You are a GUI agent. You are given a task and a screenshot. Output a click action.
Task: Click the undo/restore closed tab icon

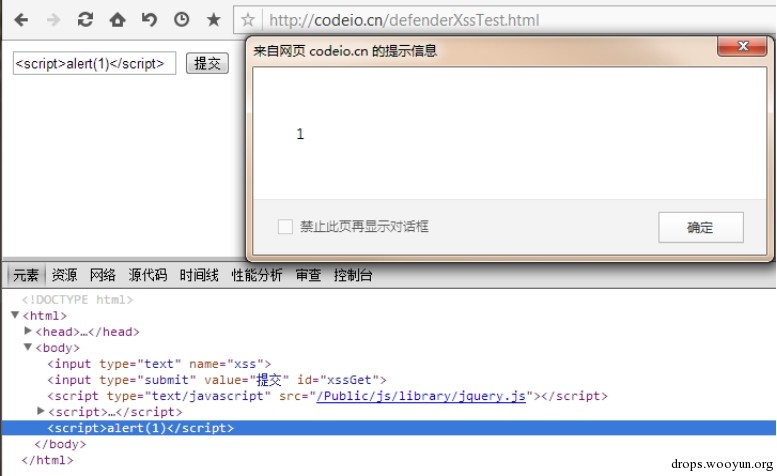tap(149, 20)
